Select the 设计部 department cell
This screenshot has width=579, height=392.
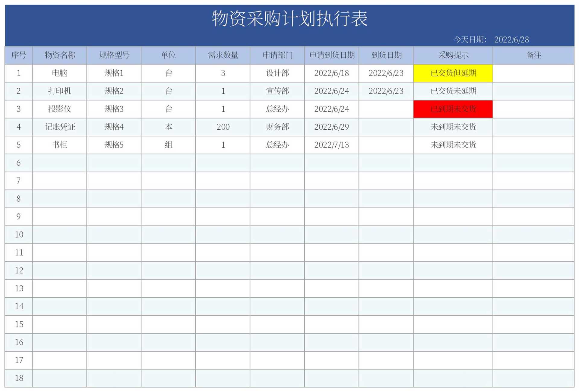[x=277, y=73]
